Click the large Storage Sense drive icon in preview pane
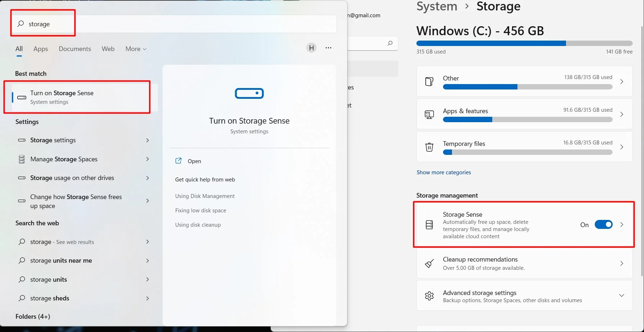644x332 pixels. coord(249,93)
